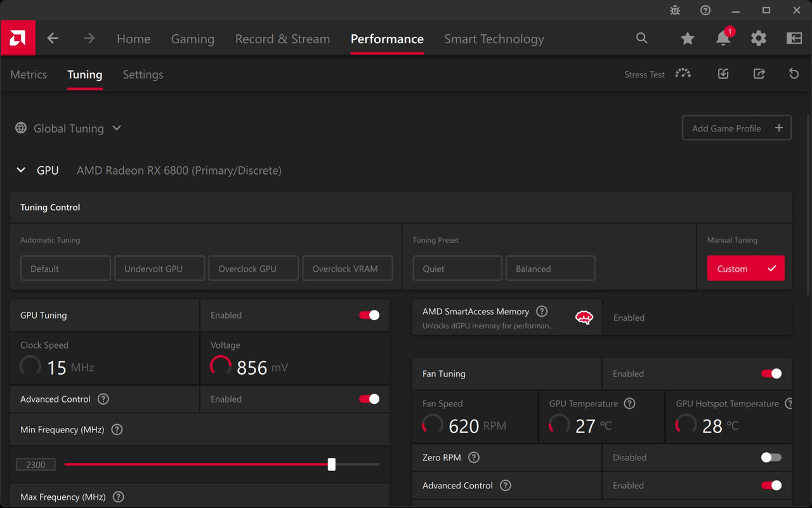Collapse the GPU section chevron
The image size is (812, 508).
click(x=21, y=170)
